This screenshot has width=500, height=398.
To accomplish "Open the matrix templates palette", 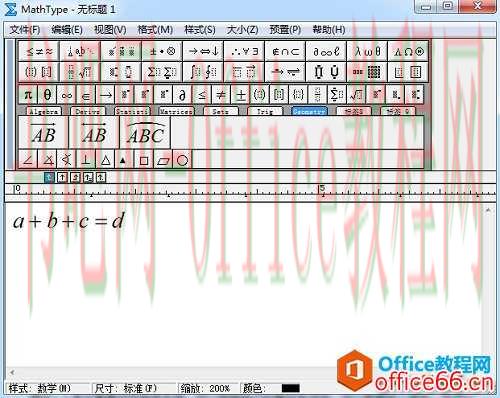I will tap(367, 72).
